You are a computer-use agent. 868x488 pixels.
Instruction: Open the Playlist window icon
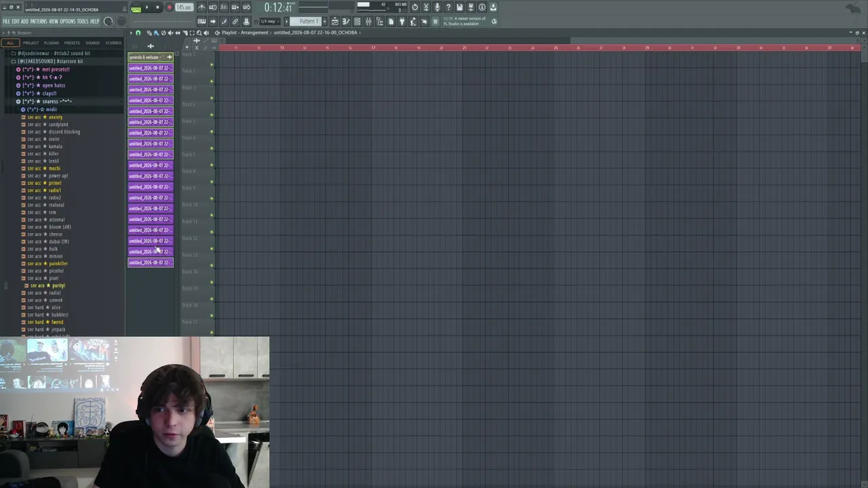(335, 22)
